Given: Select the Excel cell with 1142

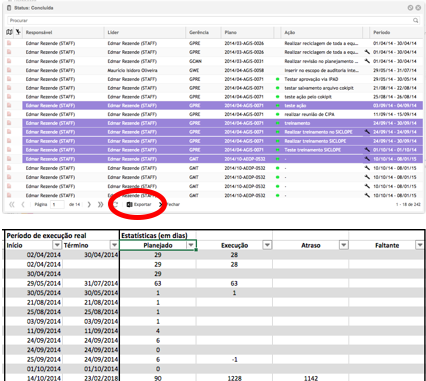Looking at the screenshot, I should coord(310,378).
